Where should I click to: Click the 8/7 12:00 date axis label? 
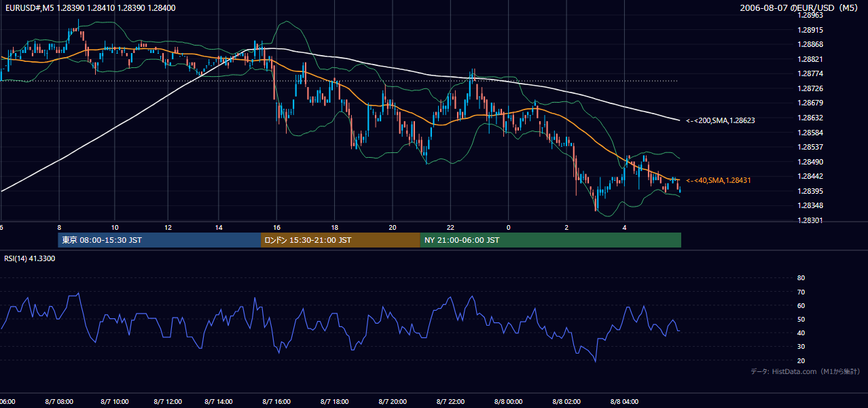pos(168,402)
